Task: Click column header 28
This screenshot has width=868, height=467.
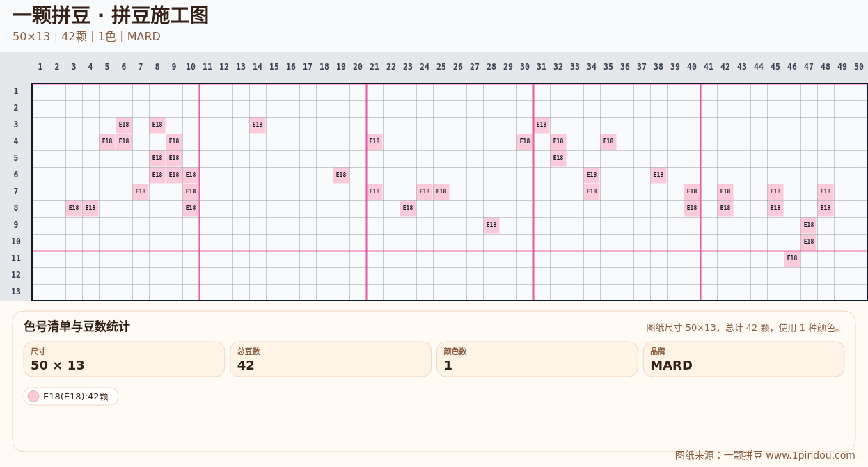Action: click(x=491, y=67)
